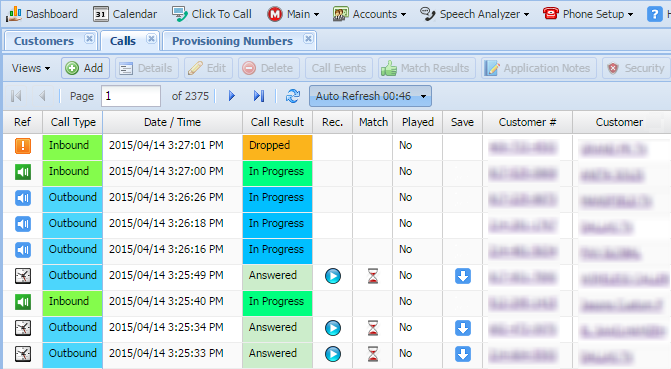
Task: Click green speaker icon of 3:27:00 PM inbound call
Action: pyautogui.click(x=23, y=172)
